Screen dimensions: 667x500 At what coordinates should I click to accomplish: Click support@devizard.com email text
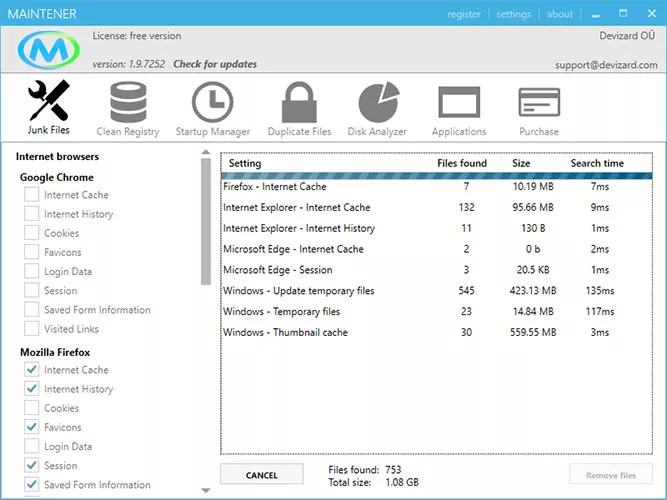point(606,65)
